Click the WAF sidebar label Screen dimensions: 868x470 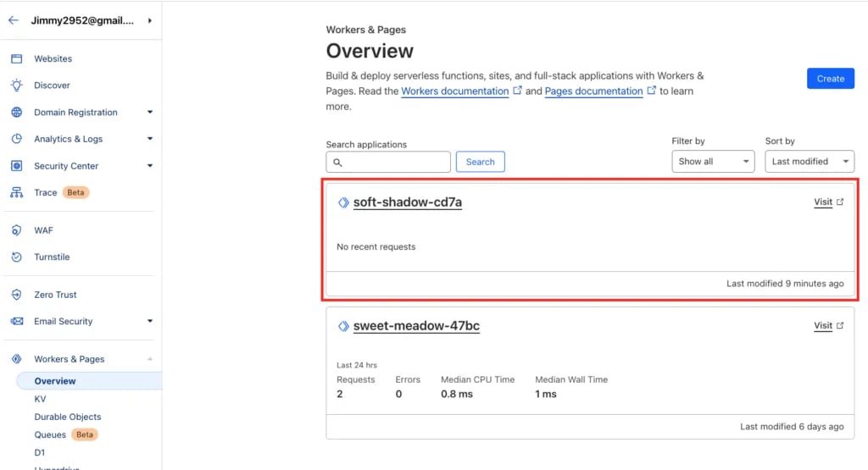click(x=44, y=230)
